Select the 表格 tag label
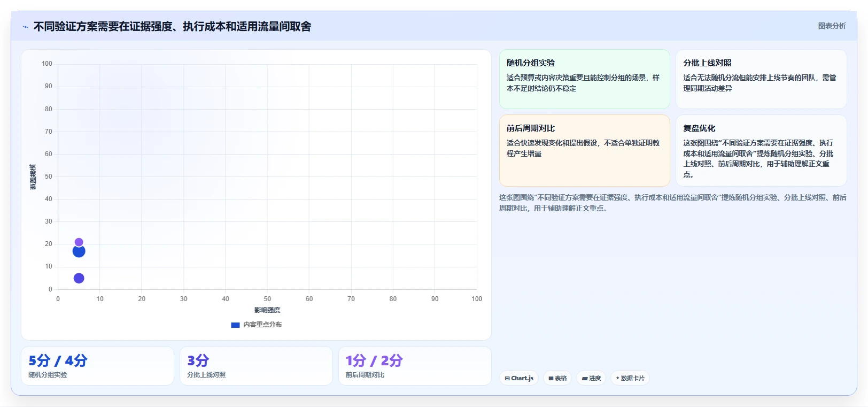Viewport: 868px width, 407px height. tap(561, 378)
